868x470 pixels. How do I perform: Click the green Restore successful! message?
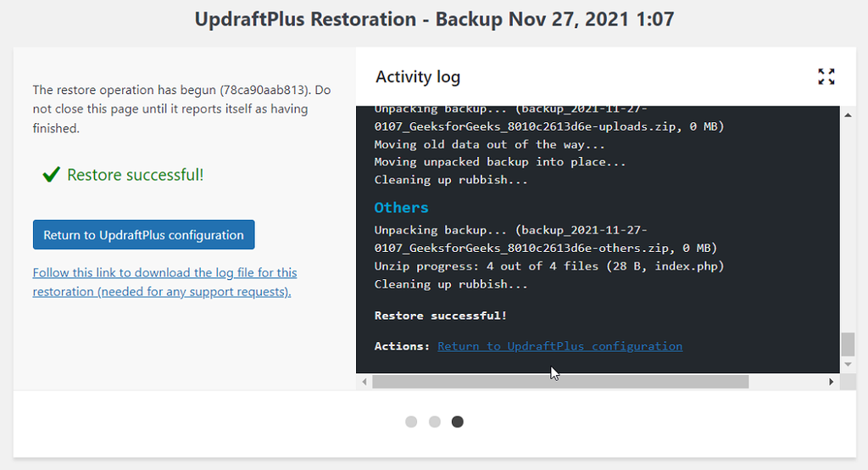(x=136, y=175)
